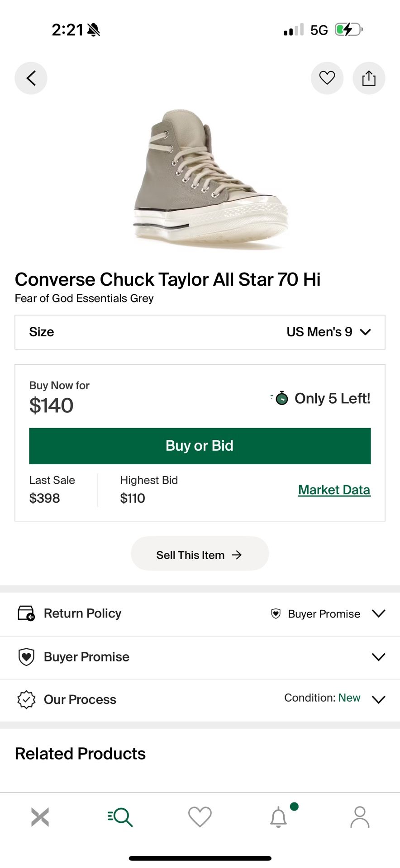400x868 pixels.
Task: Tap the X icon in bottom navigation
Action: tap(40, 817)
